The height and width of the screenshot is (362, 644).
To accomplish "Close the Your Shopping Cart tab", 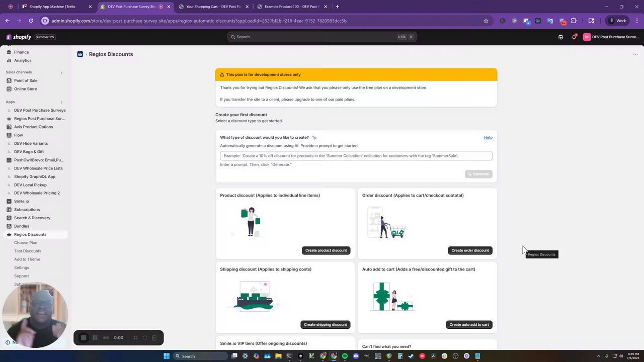I will pos(247,7).
